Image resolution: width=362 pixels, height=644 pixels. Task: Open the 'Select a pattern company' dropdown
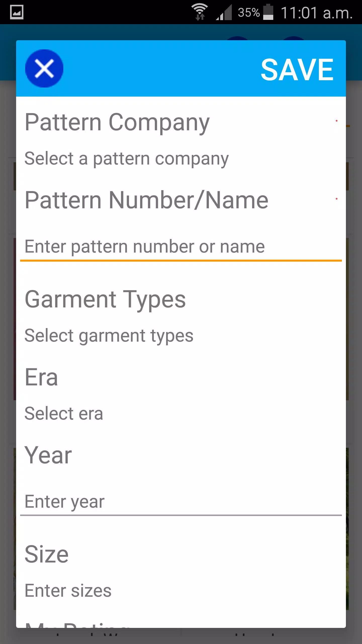click(x=127, y=159)
